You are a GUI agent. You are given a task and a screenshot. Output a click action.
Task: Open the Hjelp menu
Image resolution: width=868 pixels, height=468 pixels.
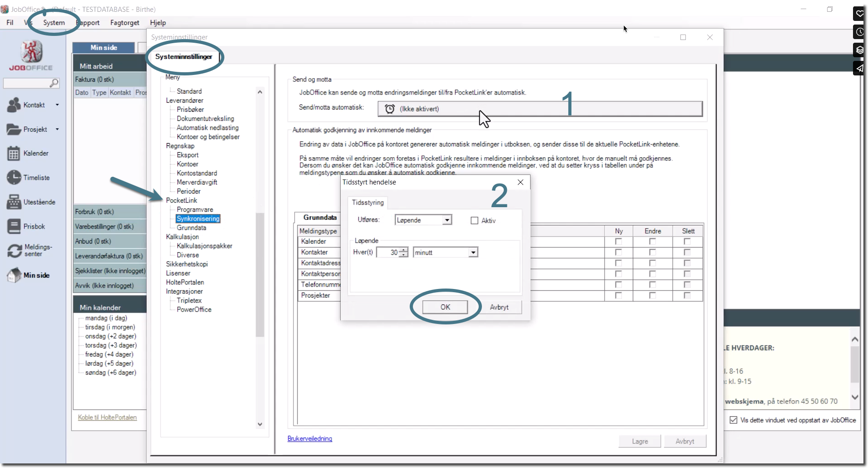point(158,23)
